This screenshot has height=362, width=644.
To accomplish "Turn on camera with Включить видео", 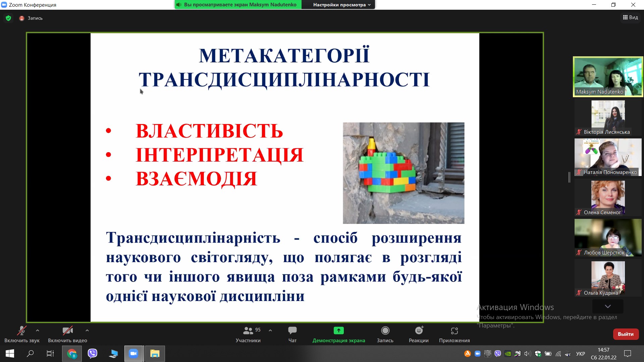I will (67, 334).
